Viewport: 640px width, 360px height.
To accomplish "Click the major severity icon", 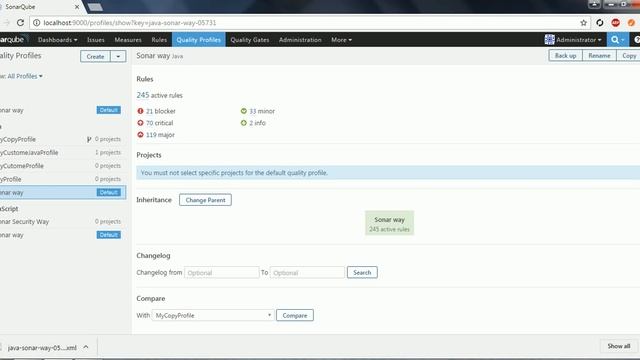I will click(x=140, y=135).
